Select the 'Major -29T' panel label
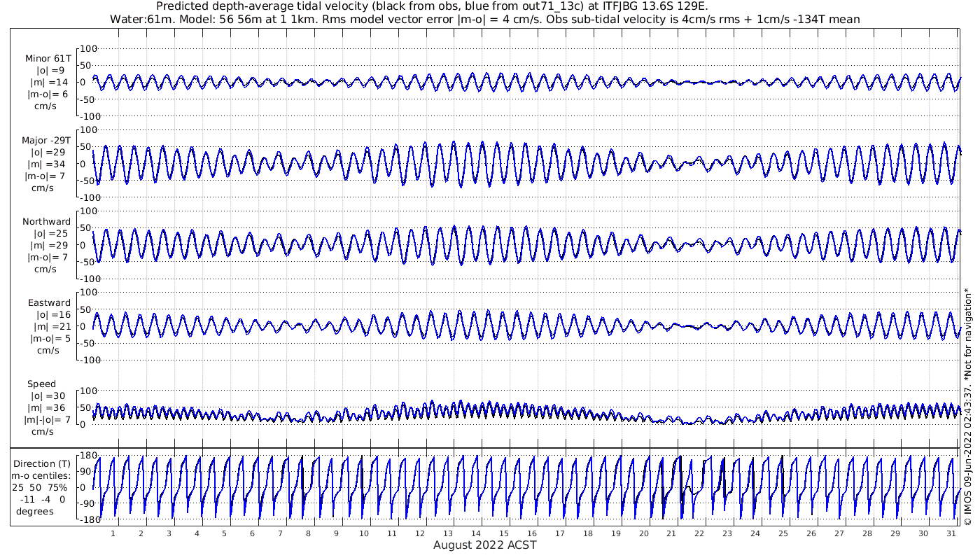This screenshot has width=980, height=560. (x=46, y=140)
